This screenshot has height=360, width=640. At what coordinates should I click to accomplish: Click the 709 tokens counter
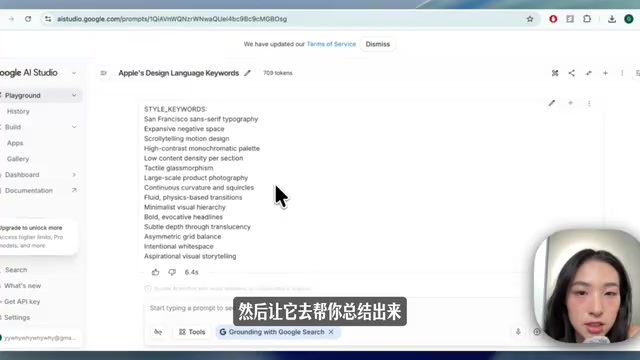(278, 73)
